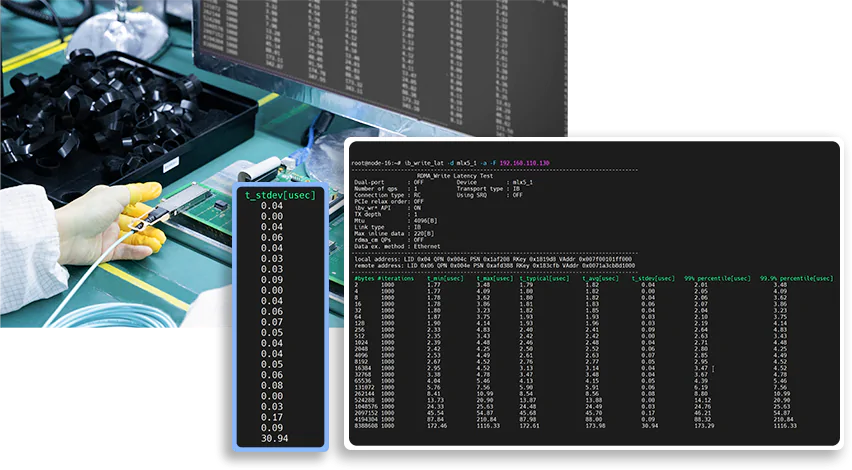Click the #iterations column header
The width and height of the screenshot is (852, 470).
click(x=396, y=278)
